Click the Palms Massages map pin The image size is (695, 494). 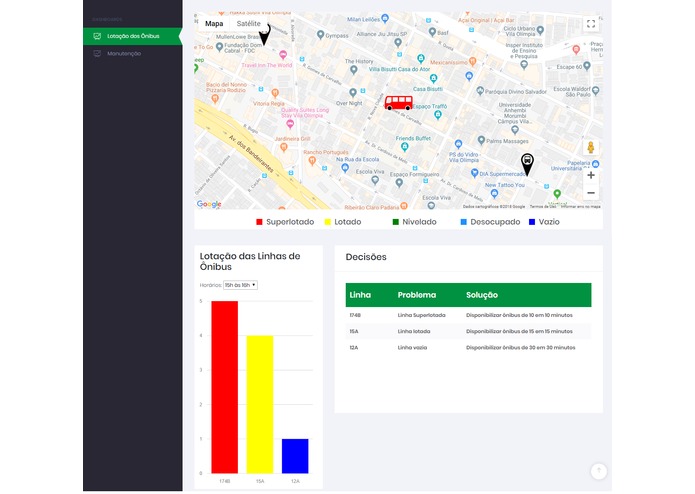[481, 140]
